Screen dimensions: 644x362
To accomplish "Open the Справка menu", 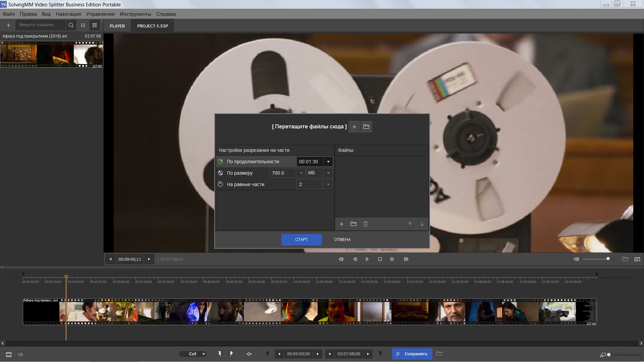I will point(166,14).
